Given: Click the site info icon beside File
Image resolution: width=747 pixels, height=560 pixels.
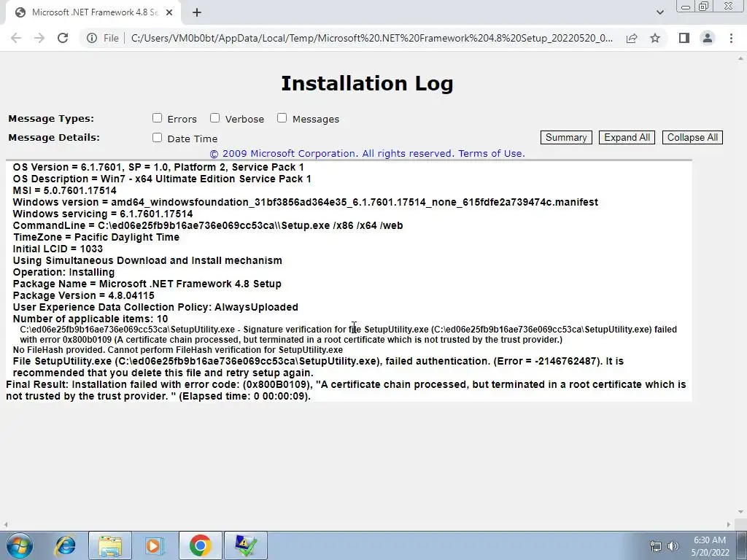Looking at the screenshot, I should (x=92, y=38).
